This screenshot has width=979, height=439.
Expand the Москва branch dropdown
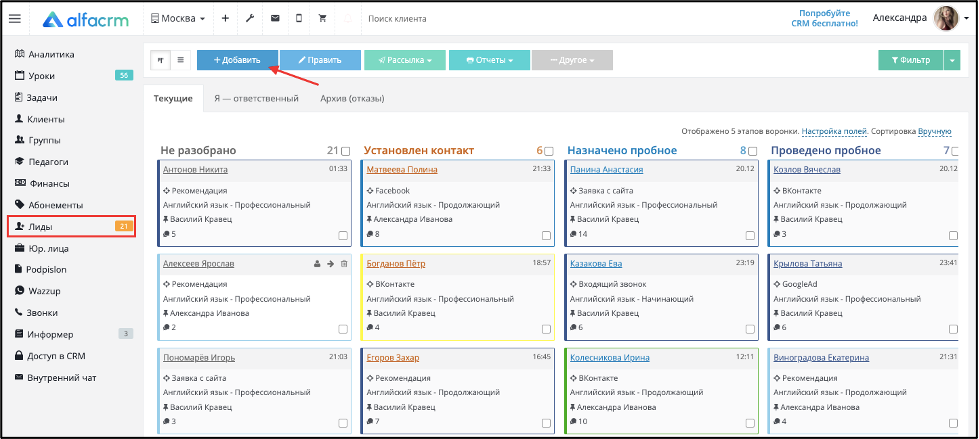pyautogui.click(x=178, y=19)
